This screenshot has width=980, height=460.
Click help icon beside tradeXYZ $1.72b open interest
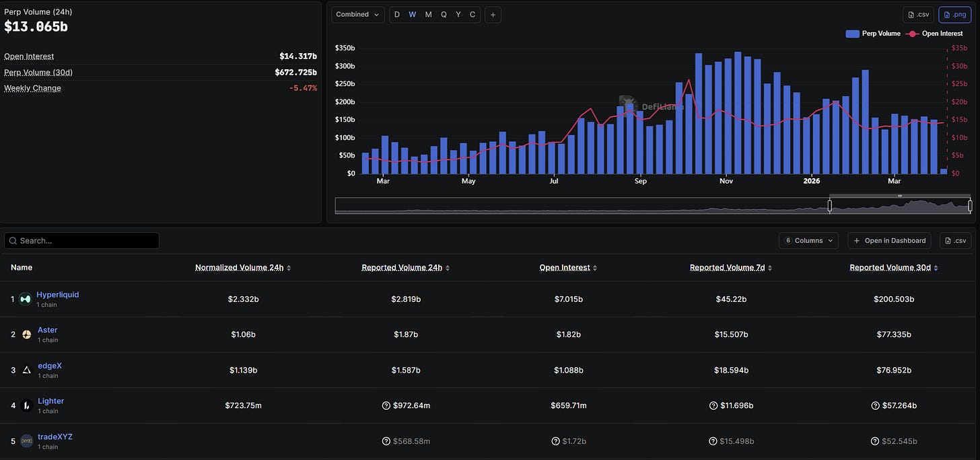[x=556, y=441]
